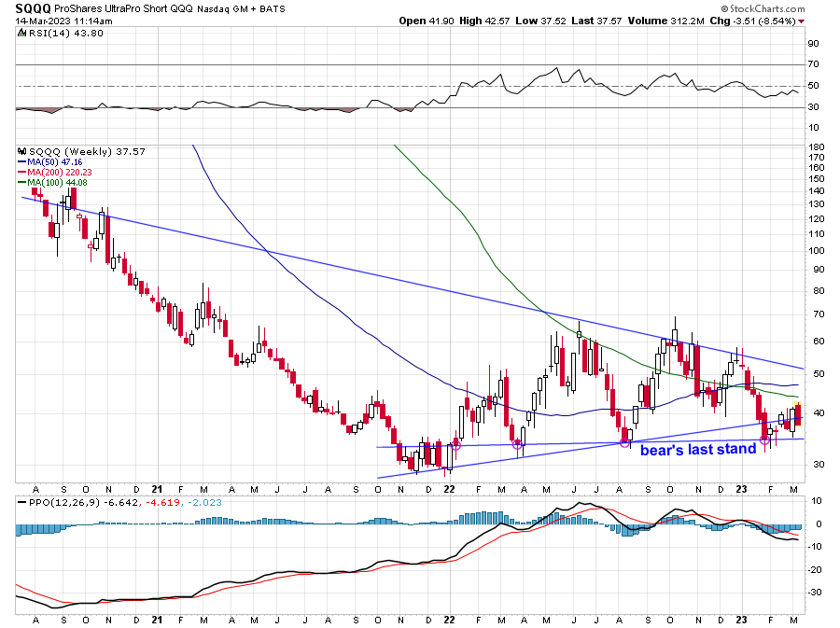Click the yellow-highlighted latest weekly candle
The height and width of the screenshot is (628, 840).
[x=798, y=413]
